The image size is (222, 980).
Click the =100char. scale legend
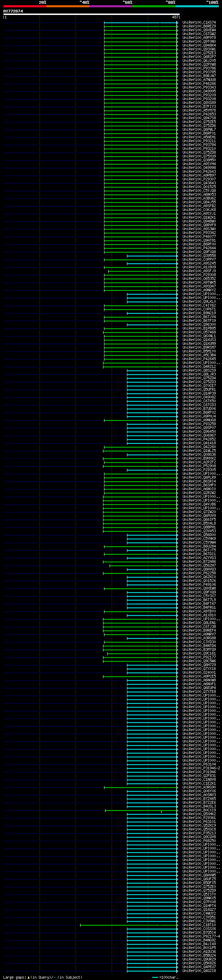[165, 977]
